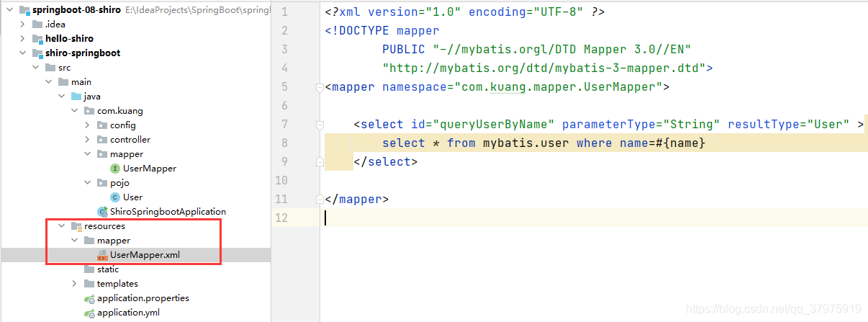
Task: Click the templates folder icon
Action: (x=89, y=284)
